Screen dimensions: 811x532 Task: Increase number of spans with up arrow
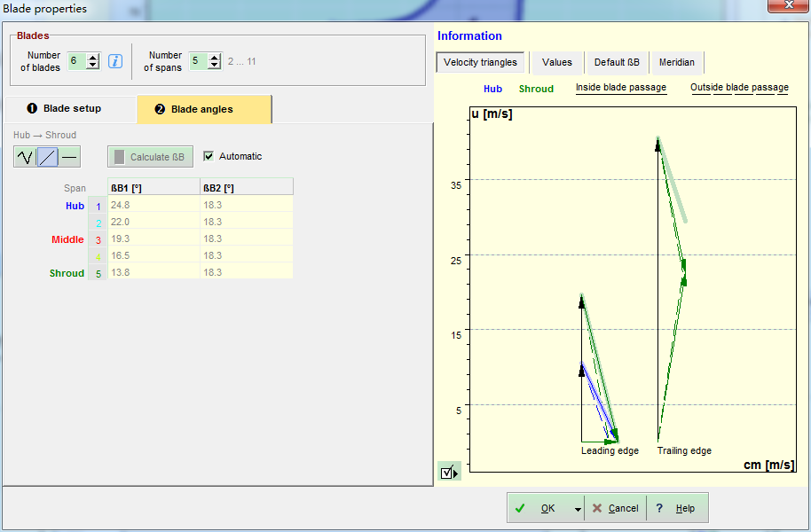tap(214, 58)
